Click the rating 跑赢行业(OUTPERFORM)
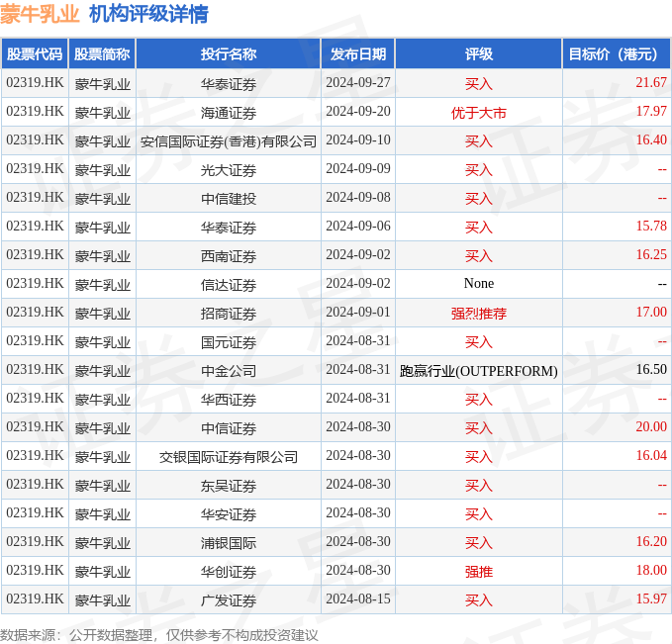The height and width of the screenshot is (644, 672). tap(478, 371)
